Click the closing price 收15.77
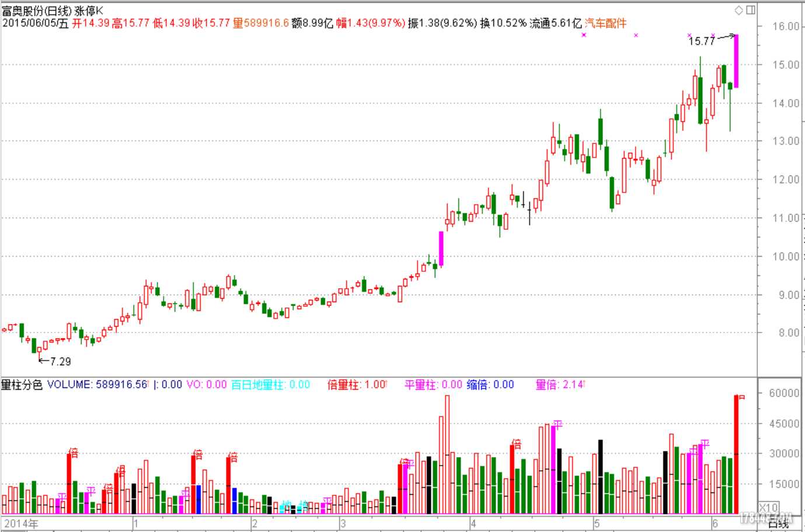The width and height of the screenshot is (805, 532). click(x=211, y=23)
